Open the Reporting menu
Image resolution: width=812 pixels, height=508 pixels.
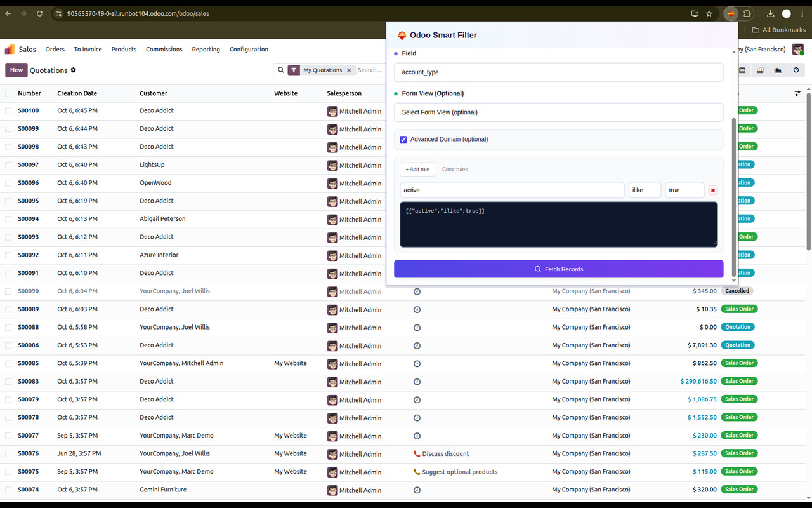[x=206, y=50]
